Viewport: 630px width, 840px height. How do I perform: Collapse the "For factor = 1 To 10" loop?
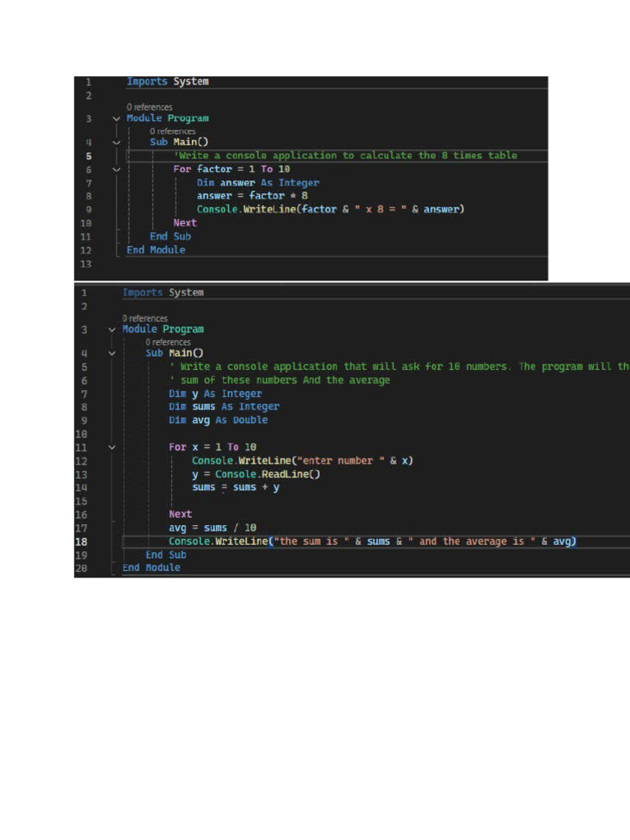tap(116, 169)
